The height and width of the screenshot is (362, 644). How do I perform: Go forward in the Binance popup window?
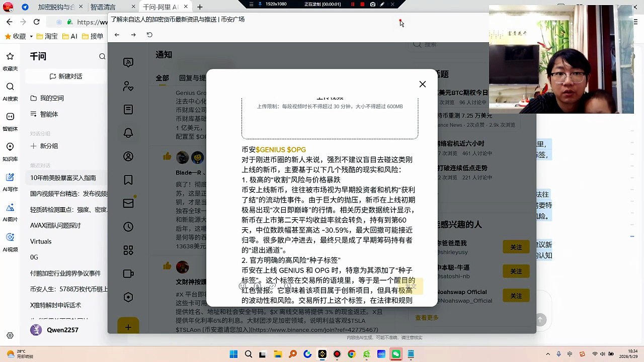tap(133, 35)
